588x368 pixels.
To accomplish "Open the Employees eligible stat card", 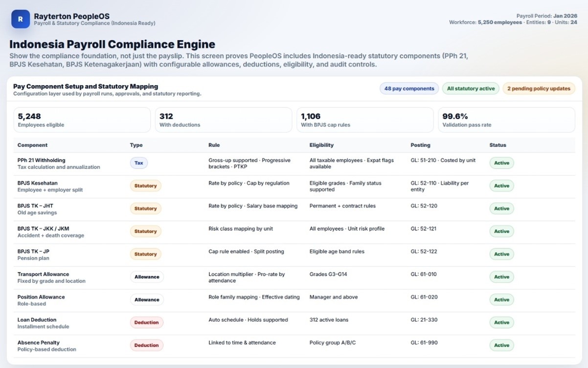I will [82, 120].
